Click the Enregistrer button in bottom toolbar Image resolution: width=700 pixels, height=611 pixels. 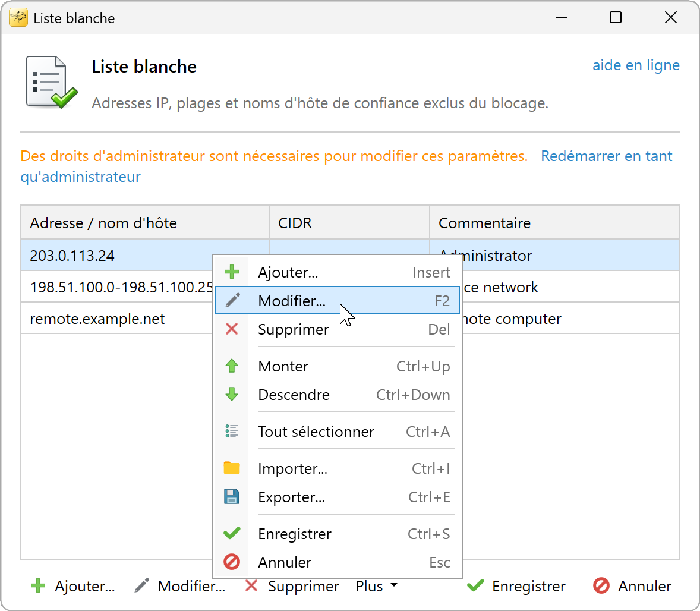pos(516,585)
